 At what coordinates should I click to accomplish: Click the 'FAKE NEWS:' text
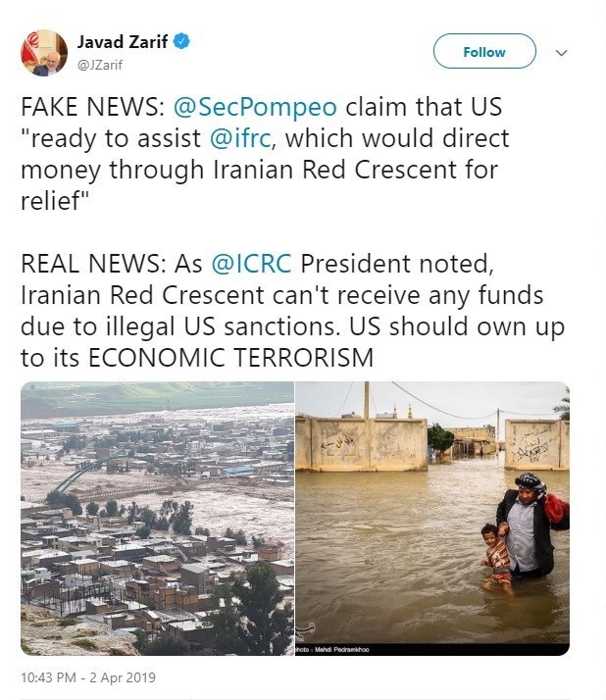(x=78, y=107)
